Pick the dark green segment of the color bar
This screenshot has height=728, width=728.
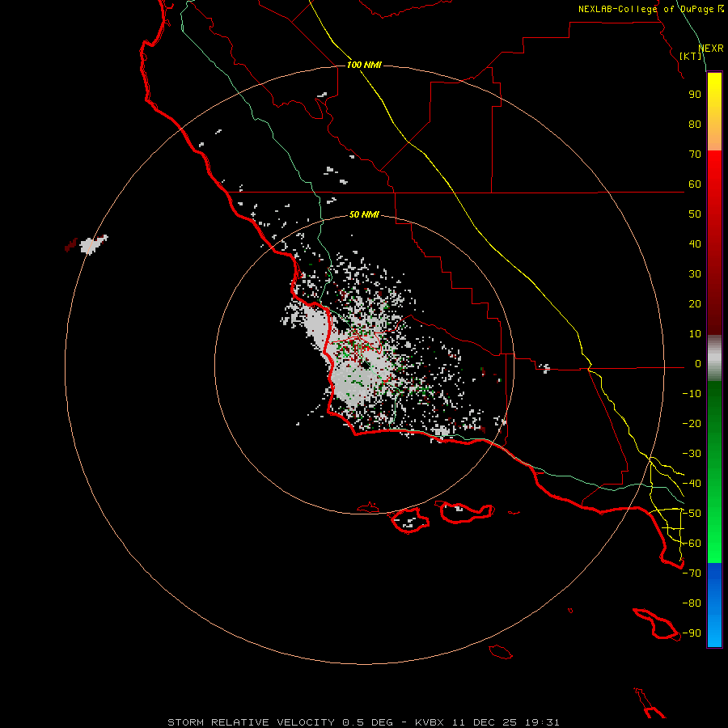pos(714,408)
